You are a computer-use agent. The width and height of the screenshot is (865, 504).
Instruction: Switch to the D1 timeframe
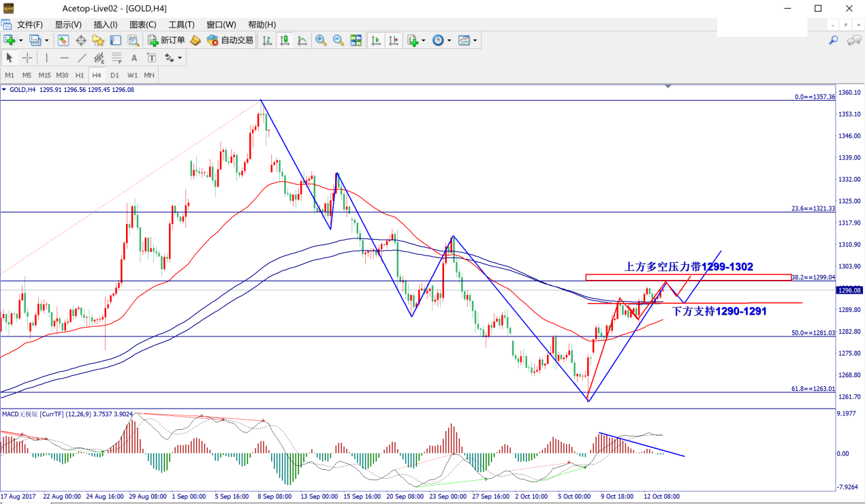click(x=114, y=75)
